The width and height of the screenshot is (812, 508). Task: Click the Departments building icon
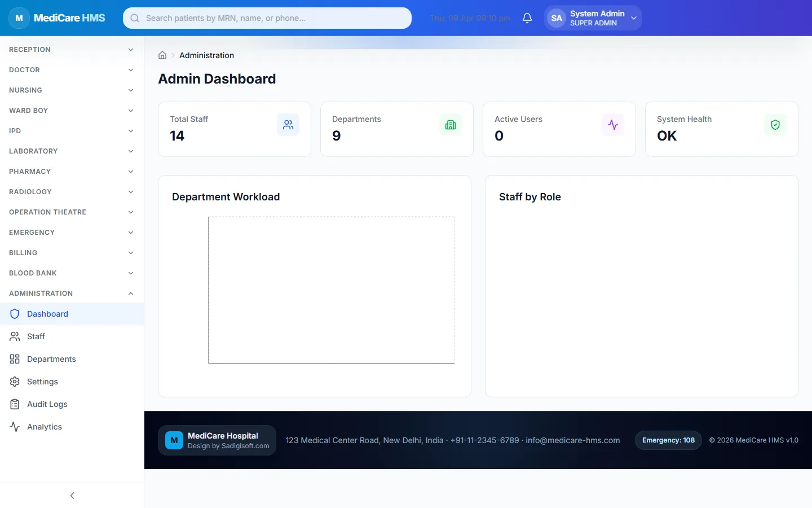tap(451, 125)
